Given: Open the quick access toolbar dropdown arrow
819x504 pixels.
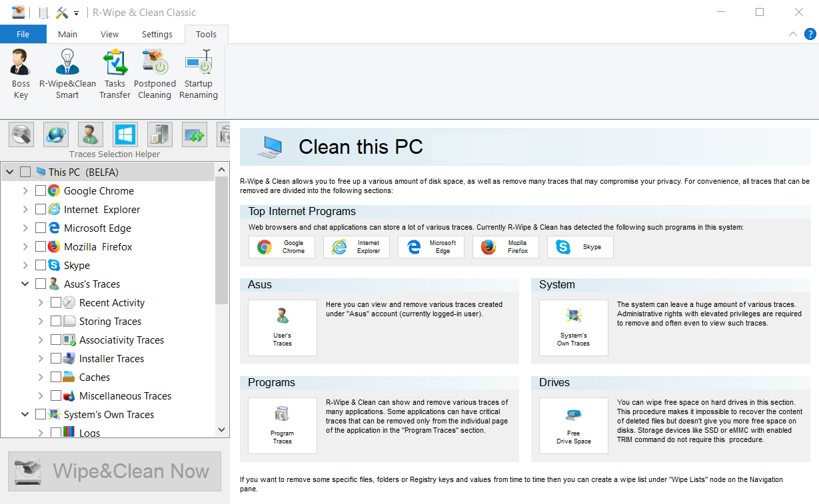Looking at the screenshot, I should pos(77,13).
